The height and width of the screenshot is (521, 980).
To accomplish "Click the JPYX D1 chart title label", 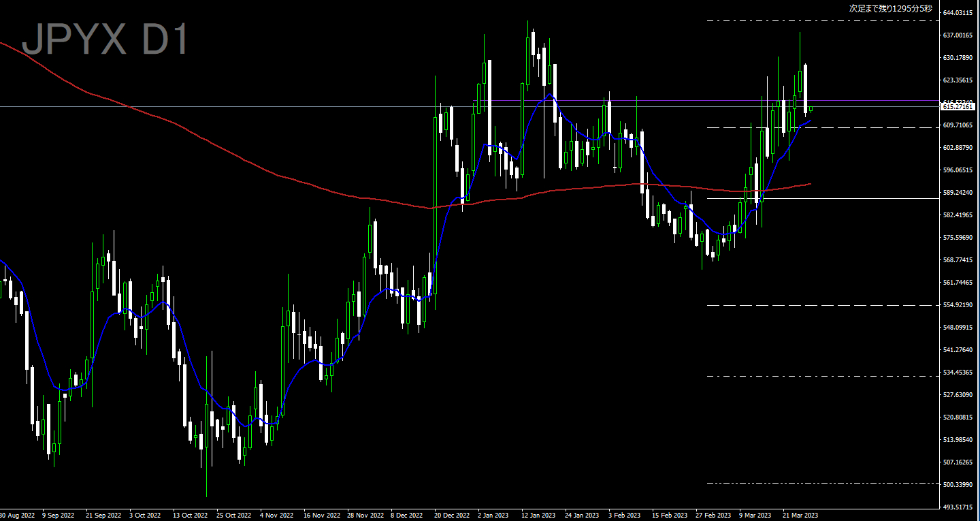I will pyautogui.click(x=105, y=40).
